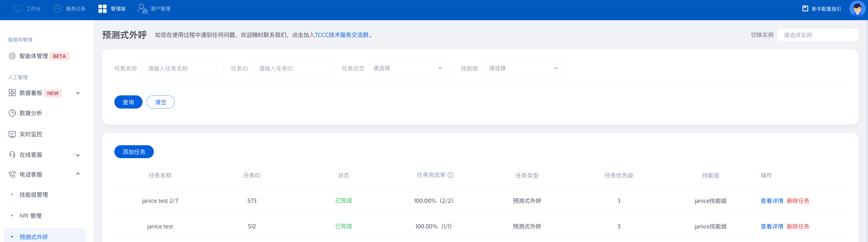The image size is (868, 242).
Task: Click the 客户管理 person icon
Action: pos(142,8)
